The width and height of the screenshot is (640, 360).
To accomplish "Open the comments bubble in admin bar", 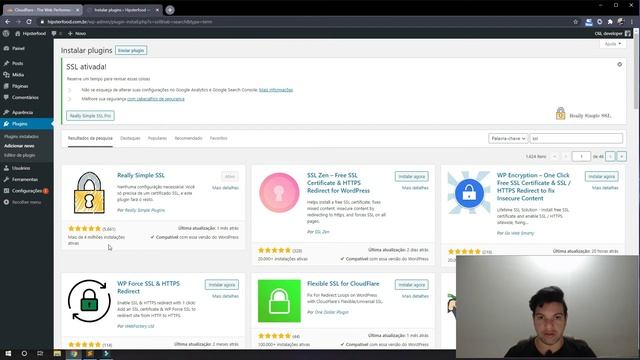I will (x=56, y=33).
